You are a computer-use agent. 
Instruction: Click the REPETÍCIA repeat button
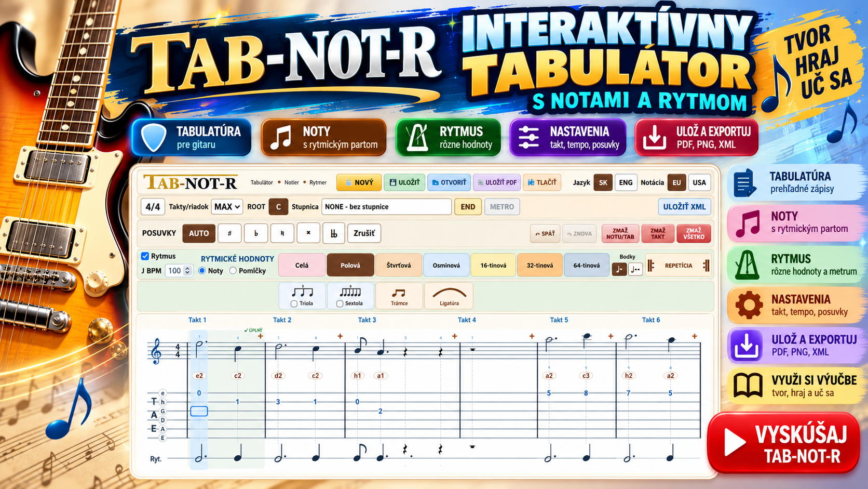pos(678,266)
